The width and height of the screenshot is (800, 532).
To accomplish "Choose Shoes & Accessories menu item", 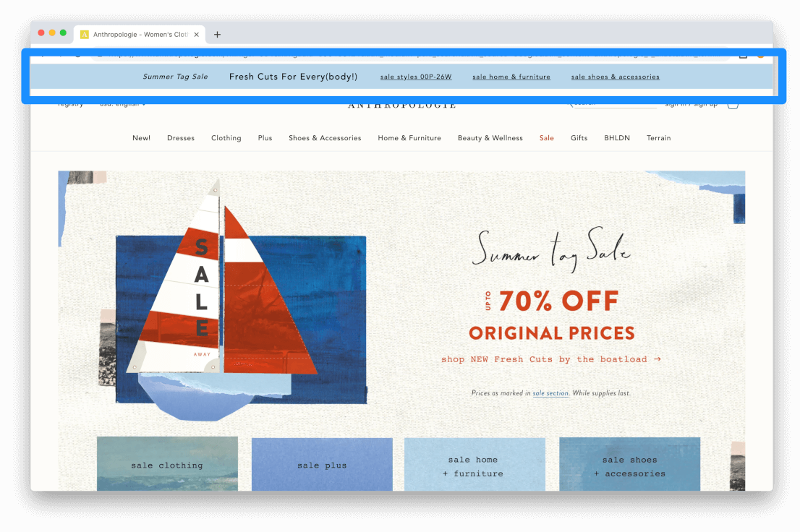I will click(325, 138).
